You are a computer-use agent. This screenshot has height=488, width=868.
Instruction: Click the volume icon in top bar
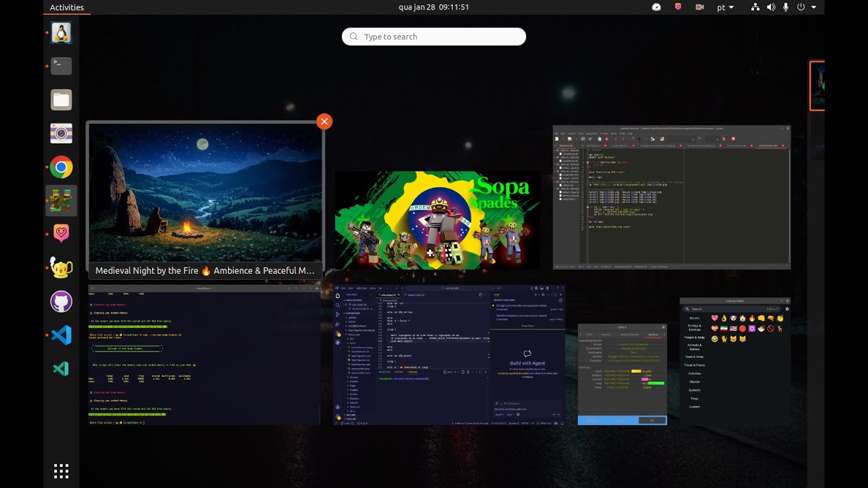(x=771, y=7)
